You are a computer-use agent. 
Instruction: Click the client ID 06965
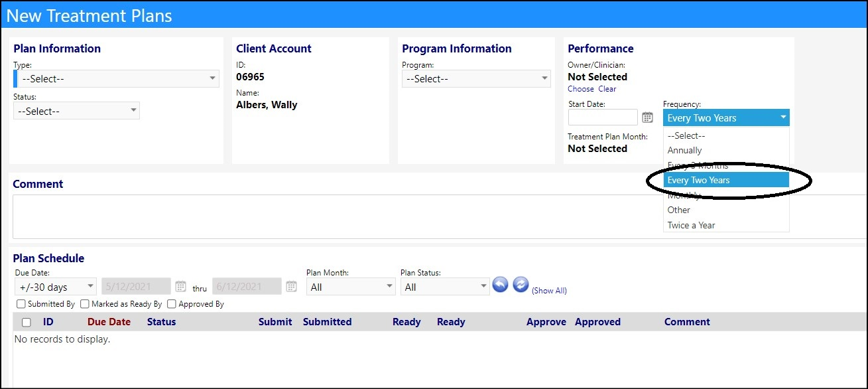[250, 77]
